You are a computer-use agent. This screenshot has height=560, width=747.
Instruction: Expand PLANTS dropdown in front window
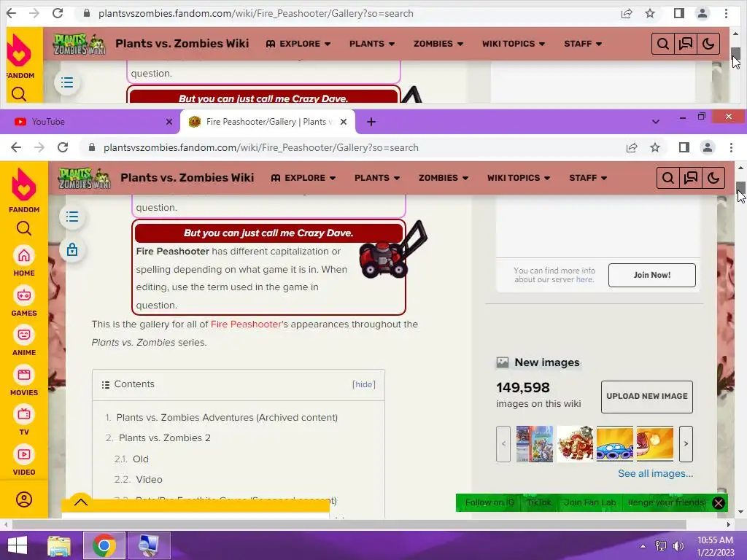tap(377, 178)
